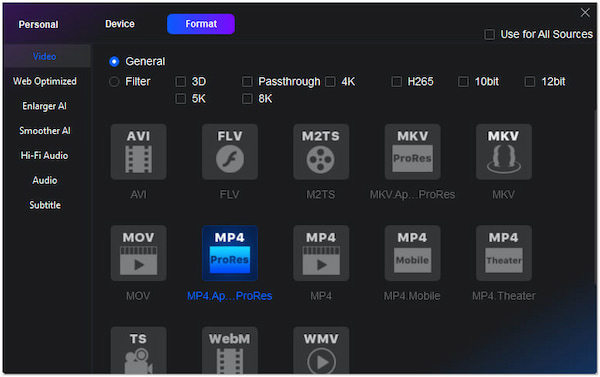Select the Filter radio button
The width and height of the screenshot is (600, 377).
point(114,82)
